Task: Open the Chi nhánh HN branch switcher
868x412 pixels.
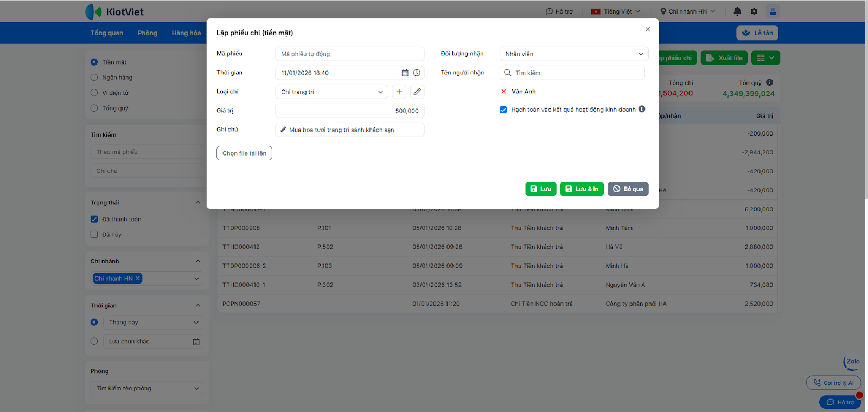Action: click(687, 11)
